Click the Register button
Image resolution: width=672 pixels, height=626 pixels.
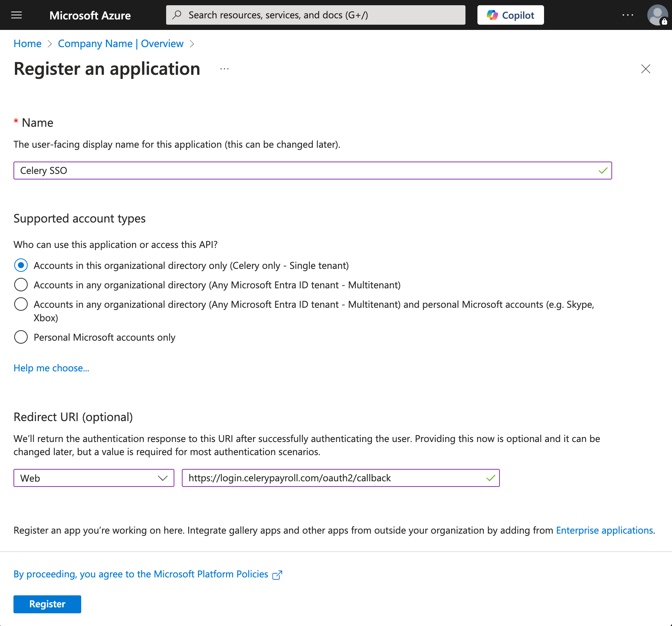tap(47, 604)
